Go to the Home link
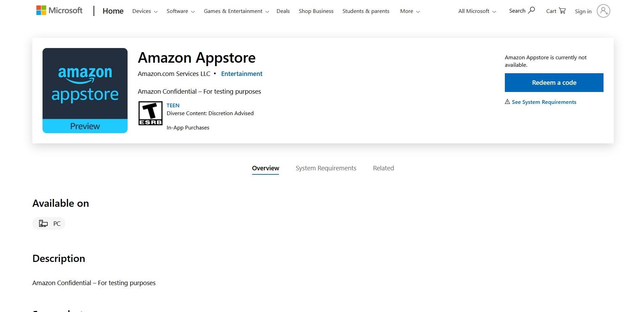The width and height of the screenshot is (644, 312). point(113,11)
